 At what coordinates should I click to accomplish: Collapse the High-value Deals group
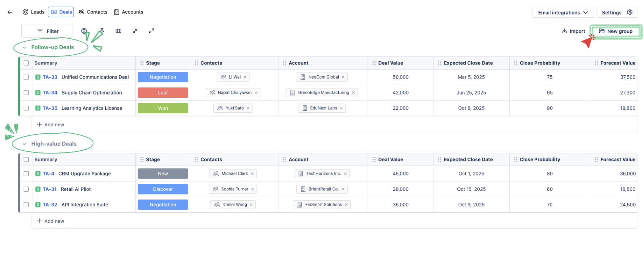[x=24, y=144]
